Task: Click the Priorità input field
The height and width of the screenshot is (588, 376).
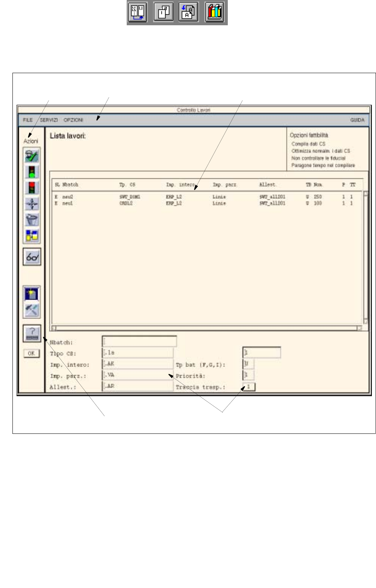Action: tap(248, 375)
